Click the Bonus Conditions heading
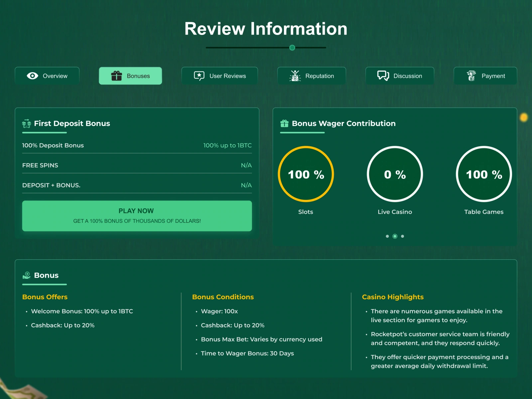 (223, 297)
